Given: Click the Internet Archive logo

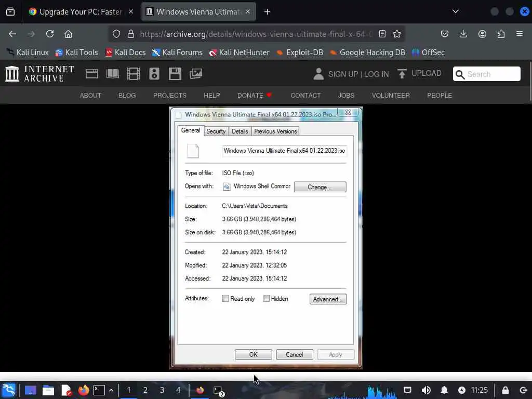Looking at the screenshot, I should click(39, 74).
